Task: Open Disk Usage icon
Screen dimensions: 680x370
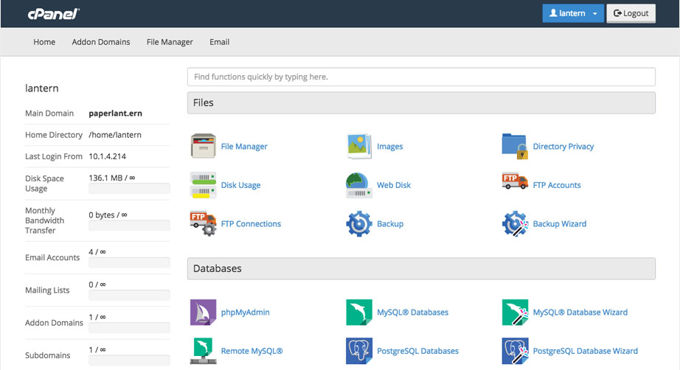Action: pos(203,185)
